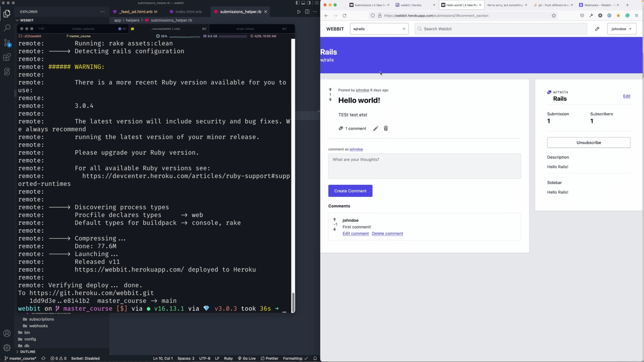Image resolution: width=644 pixels, height=362 pixels.
Task: Open the browser hamburger menu
Action: [636, 15]
